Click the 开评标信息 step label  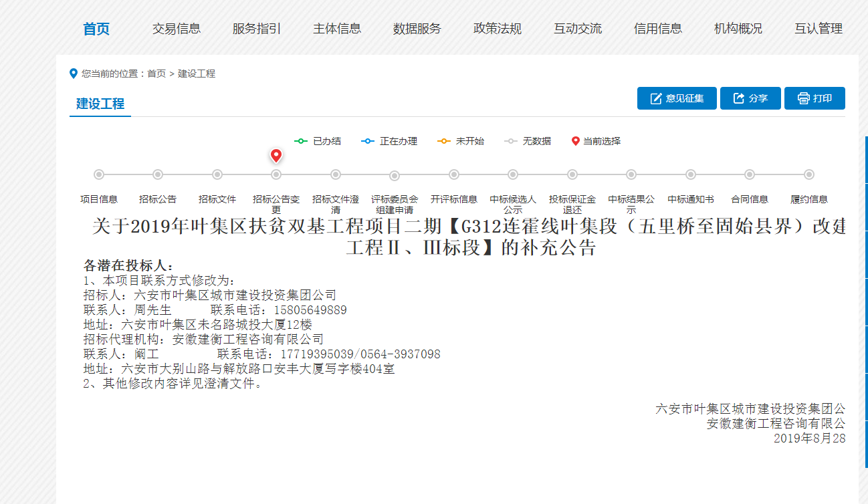454,199
